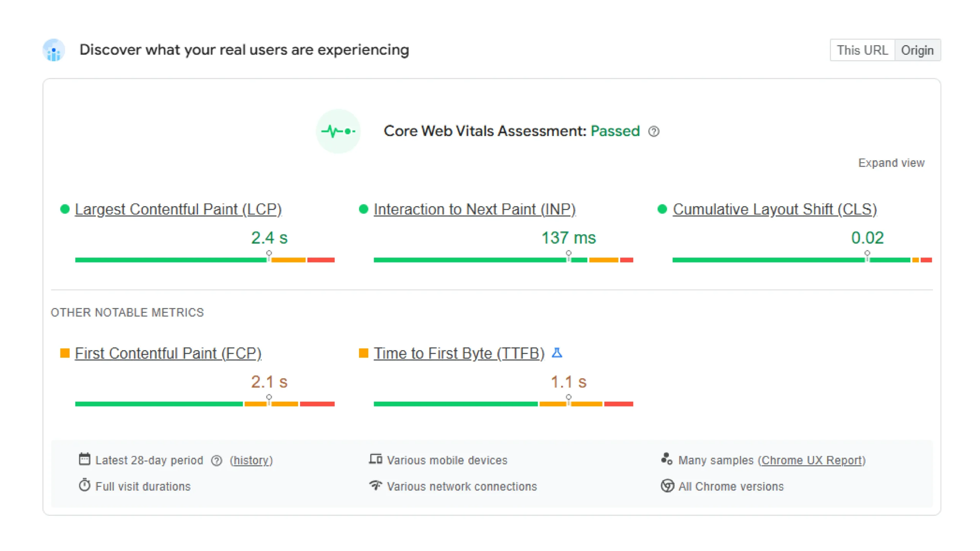Click the green segment of the CLS bar
The width and height of the screenshot is (980, 551).
[746, 260]
